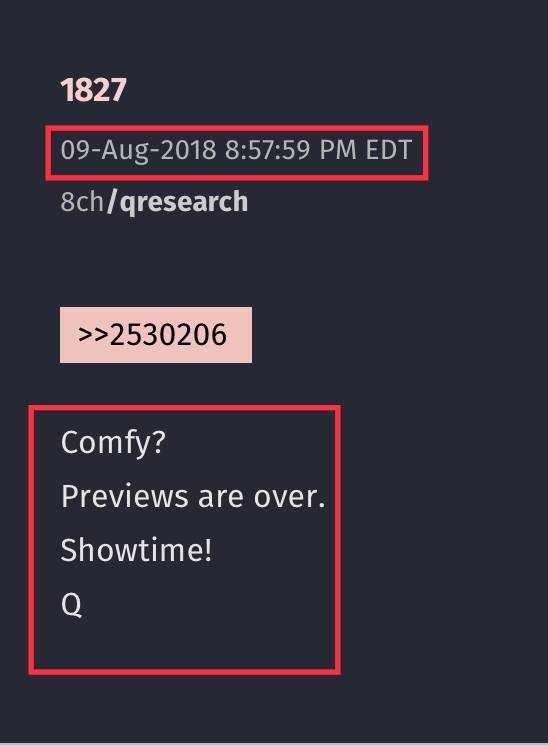Click the Q signature letter
Image resolution: width=548 pixels, height=745 pixels.
pyautogui.click(x=71, y=605)
